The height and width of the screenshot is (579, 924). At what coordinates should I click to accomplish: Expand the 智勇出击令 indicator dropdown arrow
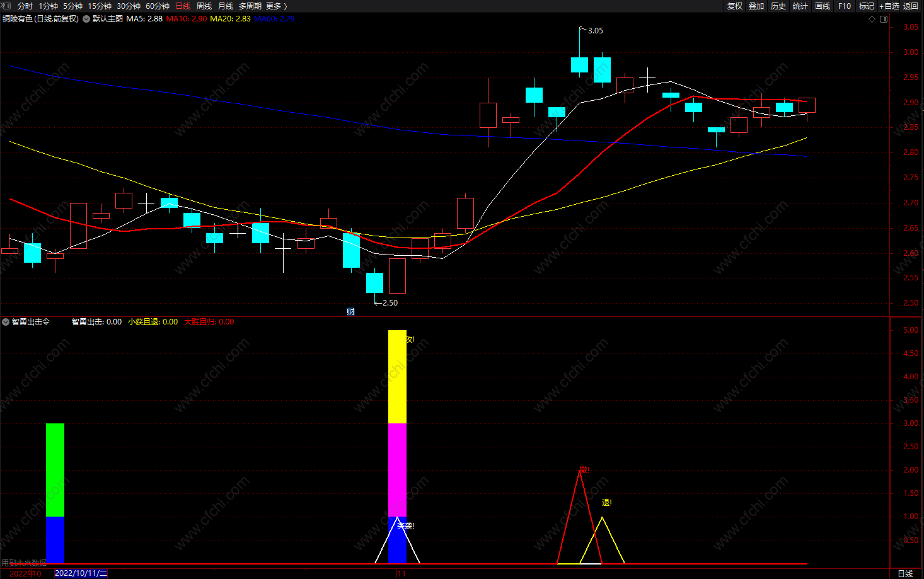coord(6,322)
